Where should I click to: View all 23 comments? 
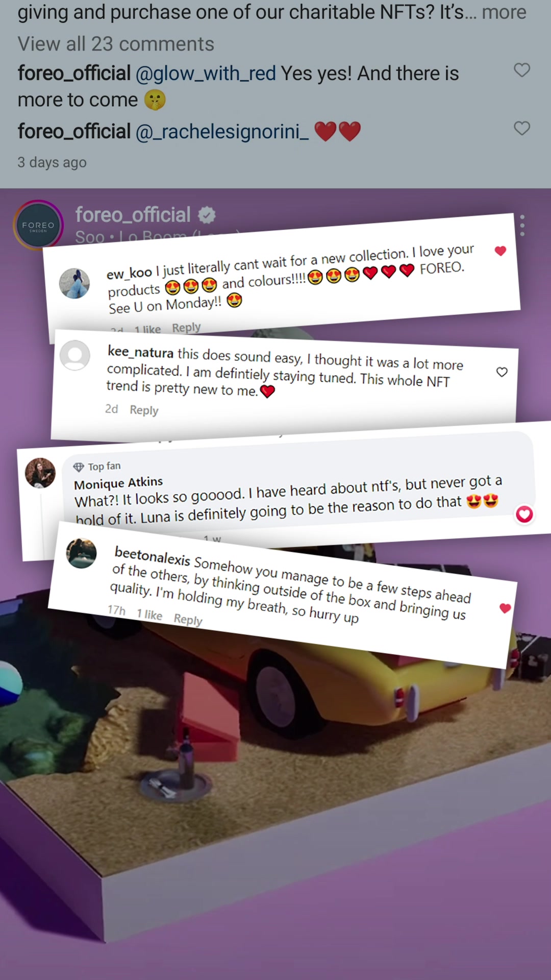(x=116, y=44)
